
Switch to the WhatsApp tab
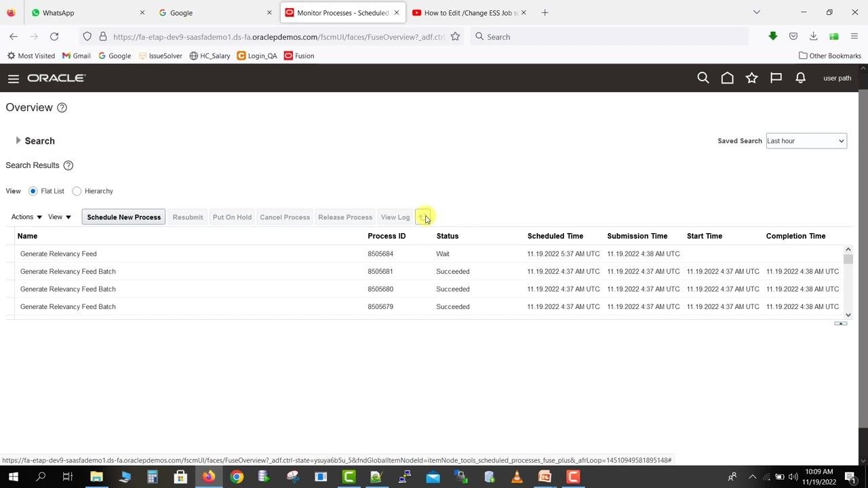88,12
